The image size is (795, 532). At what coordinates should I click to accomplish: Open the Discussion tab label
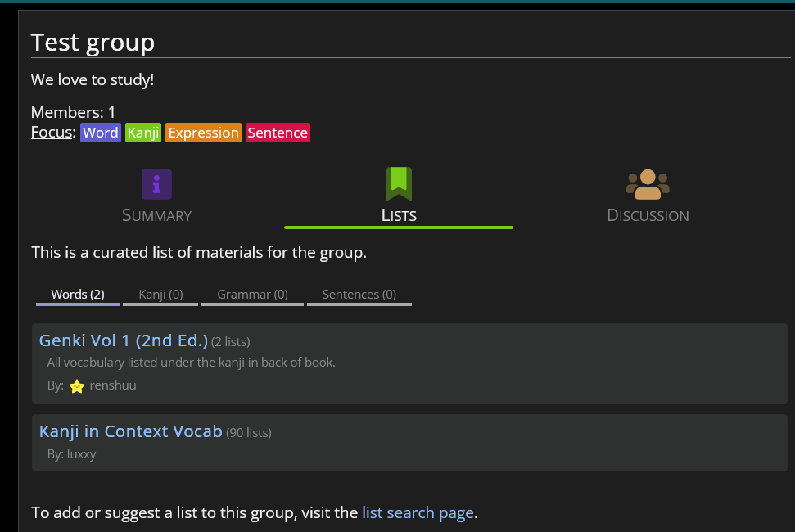(x=648, y=215)
